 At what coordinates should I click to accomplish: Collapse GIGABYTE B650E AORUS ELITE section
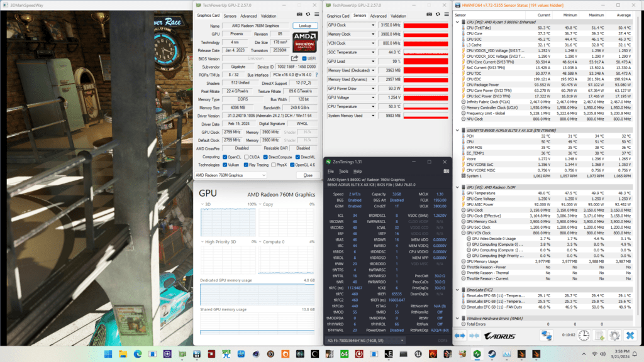pos(458,130)
